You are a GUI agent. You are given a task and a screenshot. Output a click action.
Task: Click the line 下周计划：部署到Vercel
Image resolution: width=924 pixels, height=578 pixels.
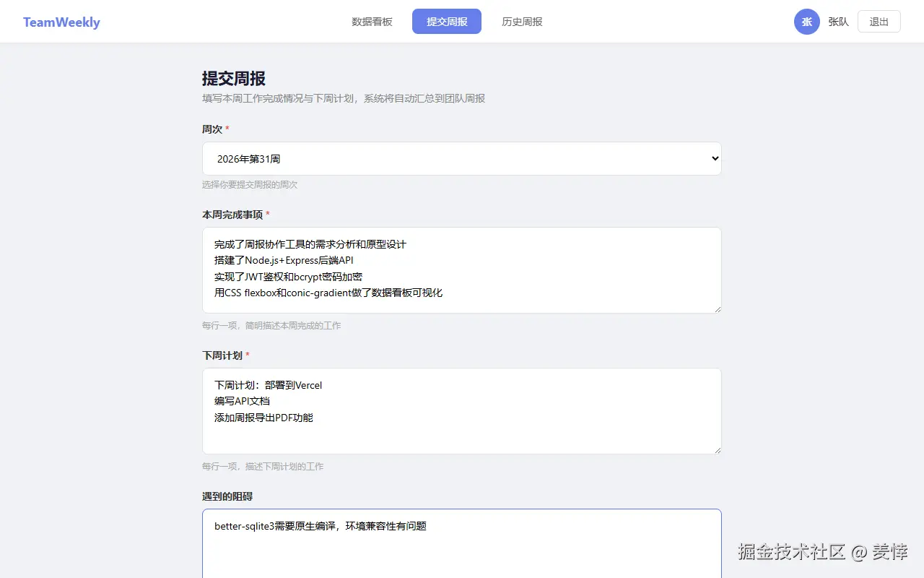268,385
